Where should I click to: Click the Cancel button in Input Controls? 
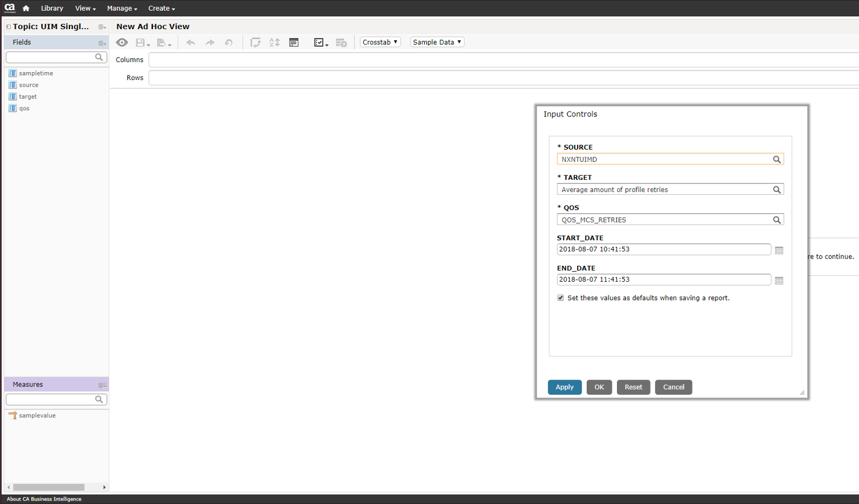pyautogui.click(x=674, y=387)
